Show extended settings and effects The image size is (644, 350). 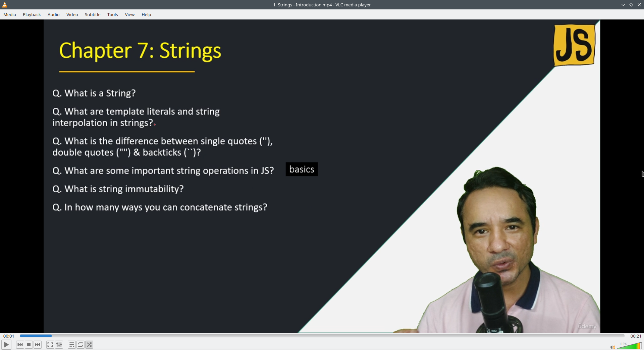coord(59,345)
